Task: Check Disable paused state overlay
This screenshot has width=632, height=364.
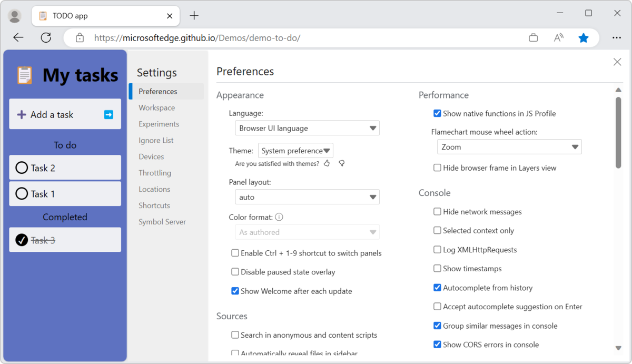Action: click(235, 272)
